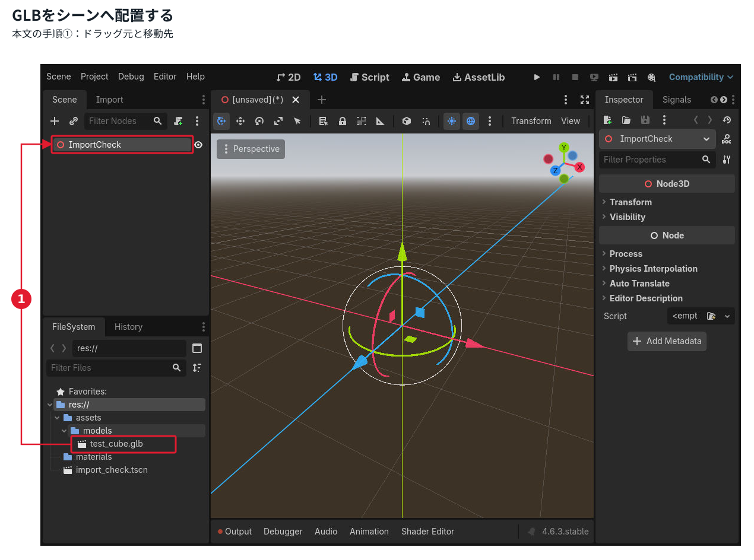Toggle preview environment globe button
Screen dimensions: 754x560
tap(471, 121)
